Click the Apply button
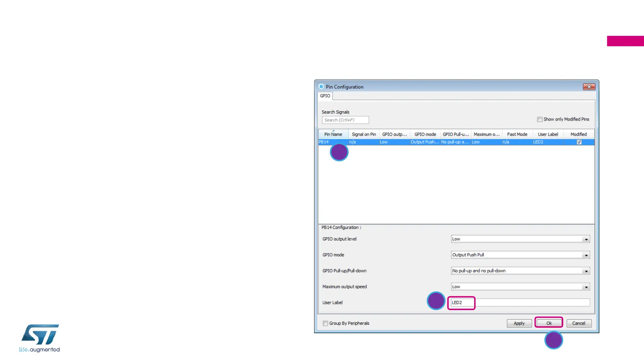The height and width of the screenshot is (362, 644). [x=519, y=323]
